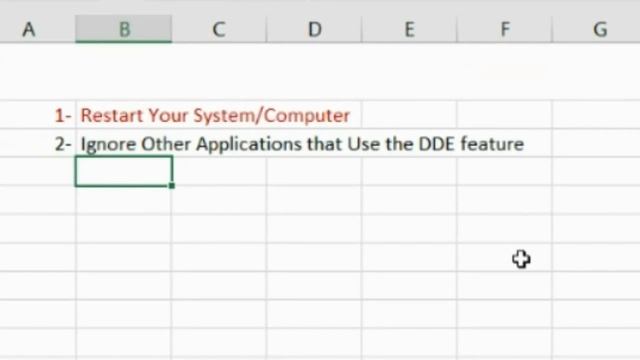
Task: Click the fill handle of the selected cell
Action: click(x=172, y=186)
